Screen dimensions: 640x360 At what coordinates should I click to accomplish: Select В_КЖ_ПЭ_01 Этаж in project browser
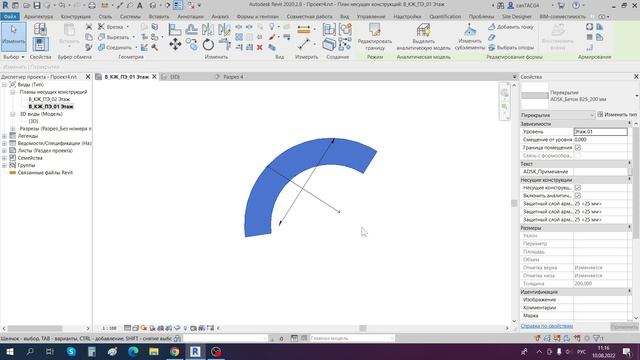(x=51, y=107)
